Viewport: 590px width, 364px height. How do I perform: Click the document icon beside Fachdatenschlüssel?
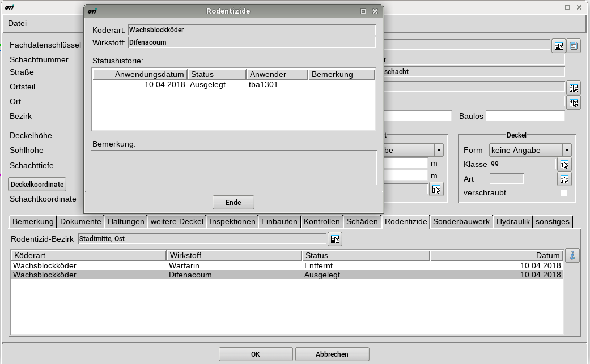[x=574, y=46]
